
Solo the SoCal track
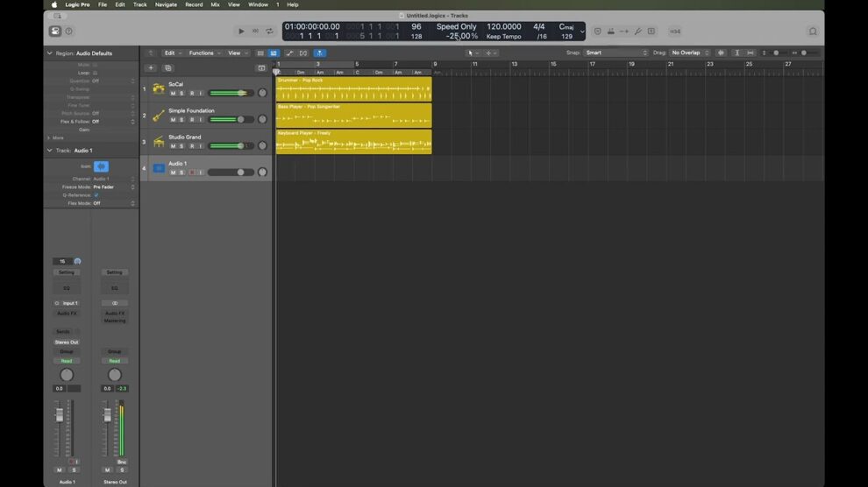(x=181, y=93)
